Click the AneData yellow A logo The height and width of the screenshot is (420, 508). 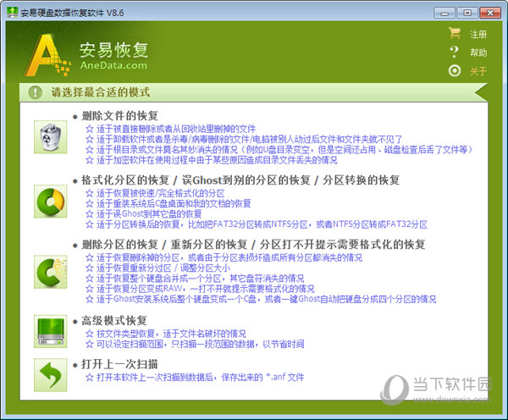click(x=47, y=55)
